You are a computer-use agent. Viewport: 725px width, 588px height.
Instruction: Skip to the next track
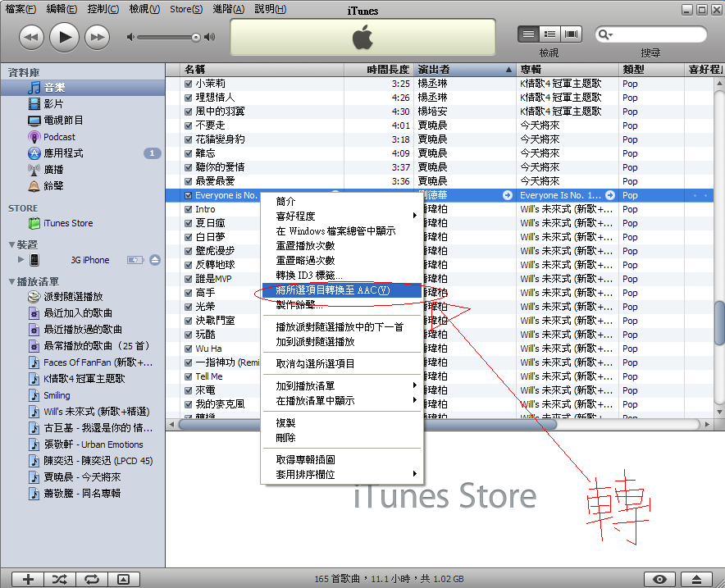(98, 36)
